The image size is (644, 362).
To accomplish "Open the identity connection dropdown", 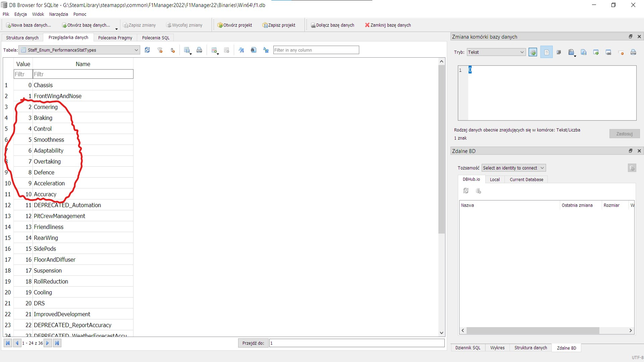I will tap(514, 168).
